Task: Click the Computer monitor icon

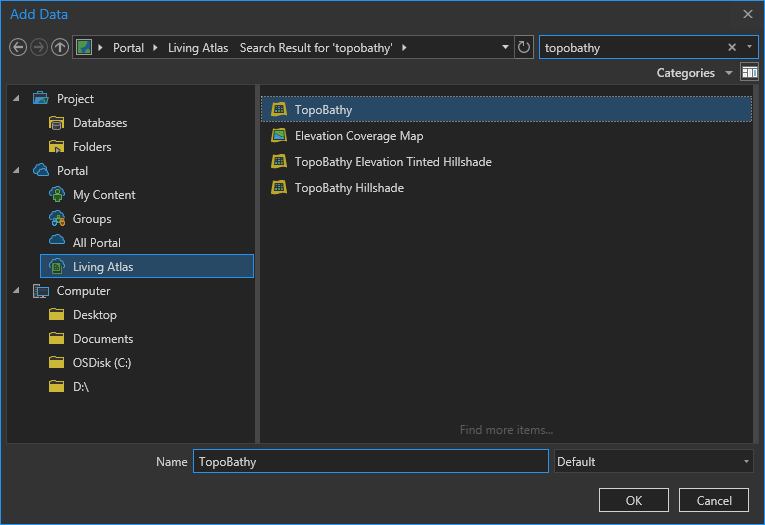Action: pyautogui.click(x=41, y=291)
